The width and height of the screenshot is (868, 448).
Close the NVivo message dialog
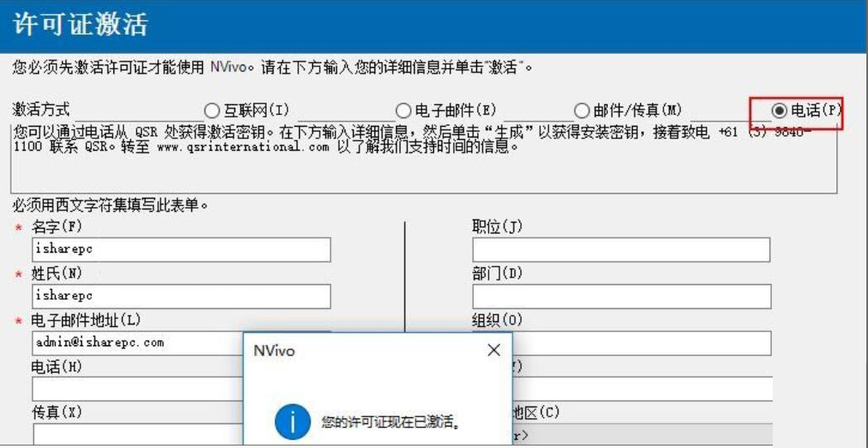pyautogui.click(x=494, y=350)
